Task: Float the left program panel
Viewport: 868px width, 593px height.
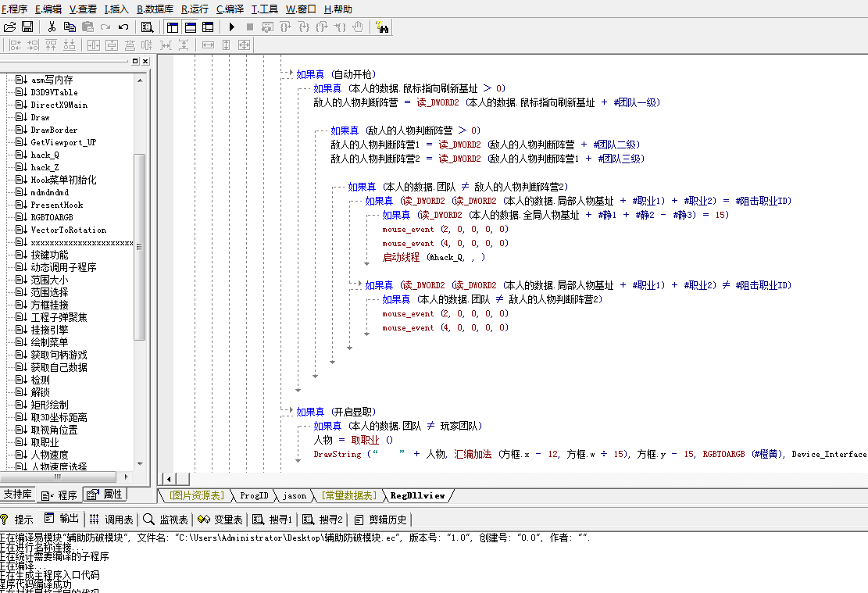Action: click(x=135, y=61)
